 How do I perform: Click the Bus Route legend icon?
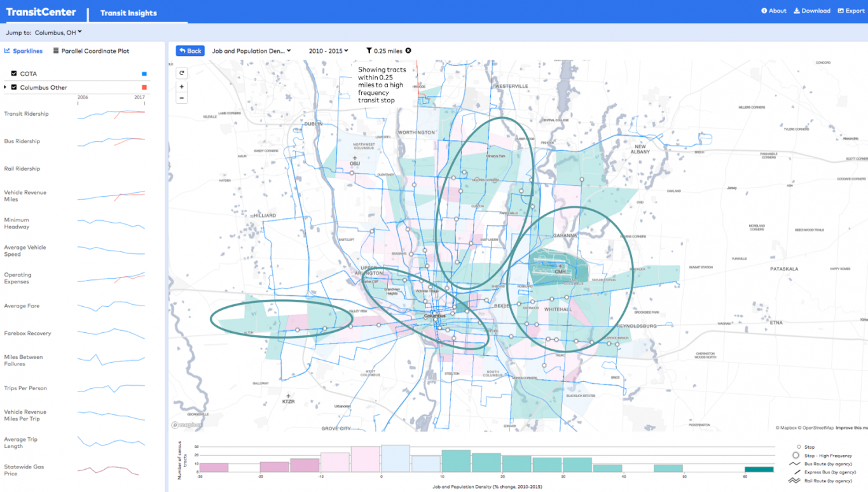[795, 464]
